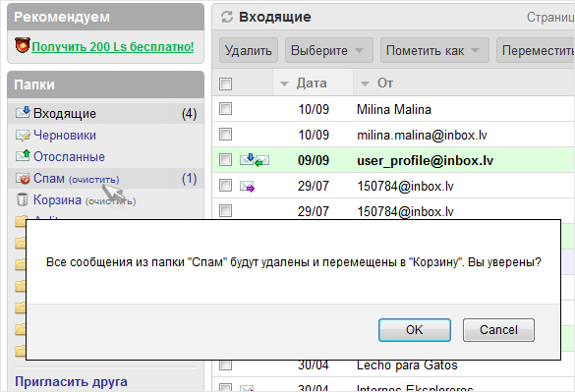
Task: Check the Lecho para Gatos message checkbox
Action: point(225,364)
